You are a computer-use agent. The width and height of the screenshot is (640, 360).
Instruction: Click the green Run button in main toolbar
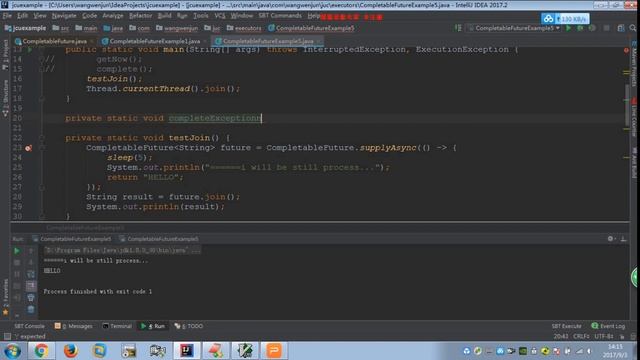[x=568, y=28]
